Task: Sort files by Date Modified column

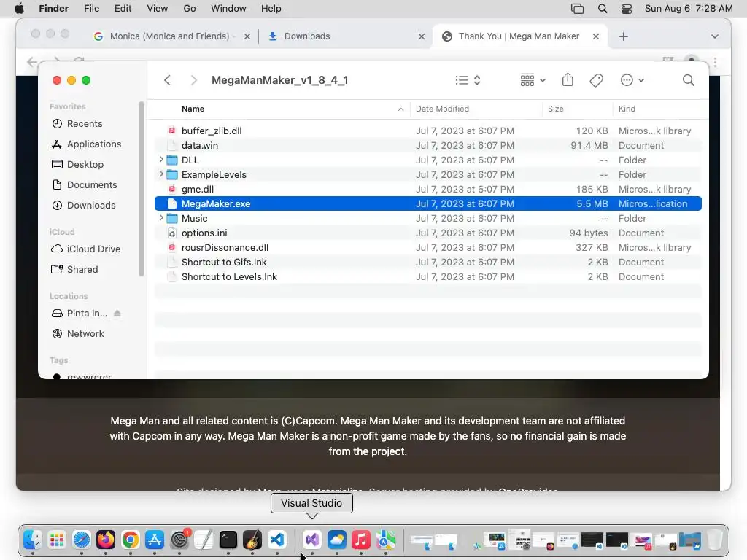Action: click(x=442, y=109)
